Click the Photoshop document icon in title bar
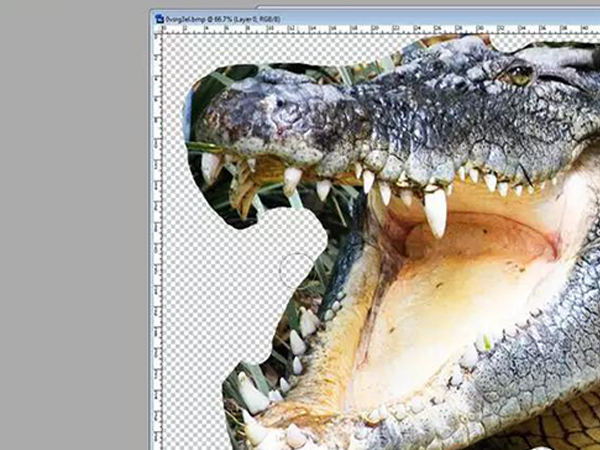 point(159,17)
